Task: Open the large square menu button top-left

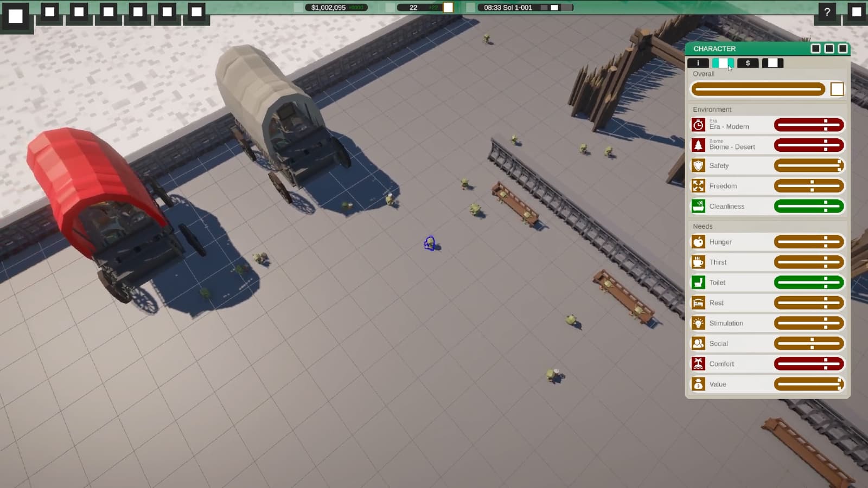Action: point(16,16)
